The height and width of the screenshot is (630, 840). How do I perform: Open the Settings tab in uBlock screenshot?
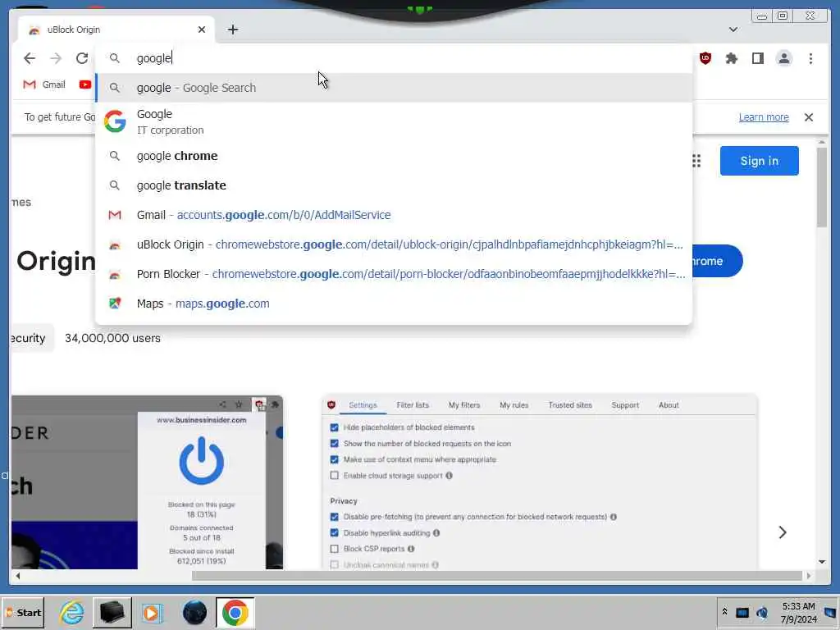363,405
